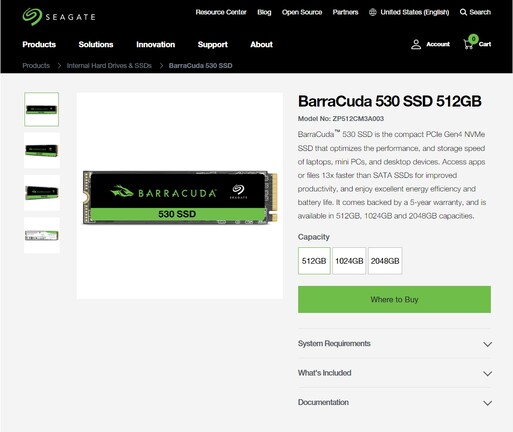Choose the 2048GB capacity option
This screenshot has width=513, height=432.
pyautogui.click(x=385, y=261)
